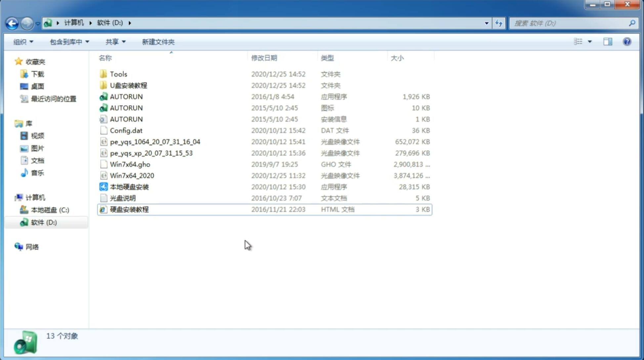Switch to large icons view
644x360 pixels.
coord(589,41)
